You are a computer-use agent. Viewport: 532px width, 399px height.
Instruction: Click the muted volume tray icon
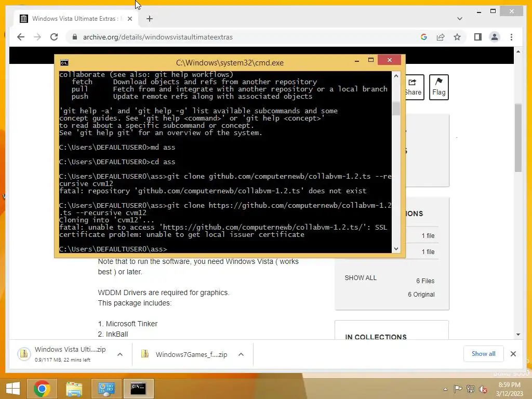pos(483,389)
